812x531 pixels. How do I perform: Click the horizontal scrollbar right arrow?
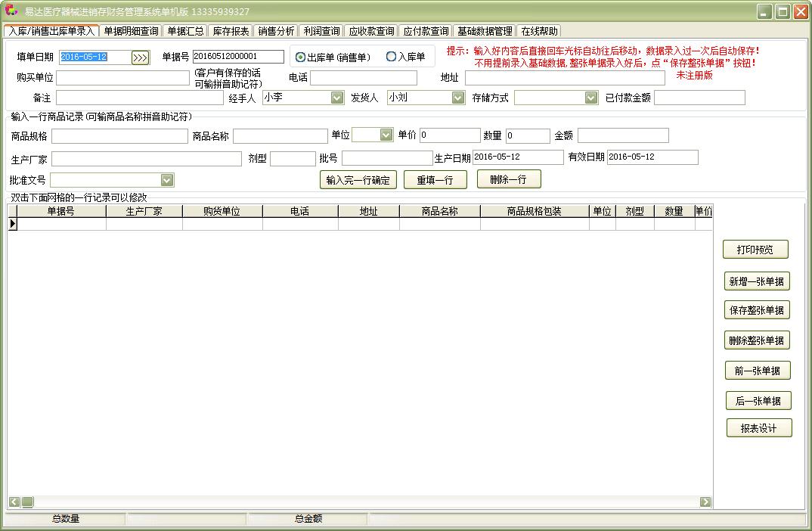tap(705, 501)
